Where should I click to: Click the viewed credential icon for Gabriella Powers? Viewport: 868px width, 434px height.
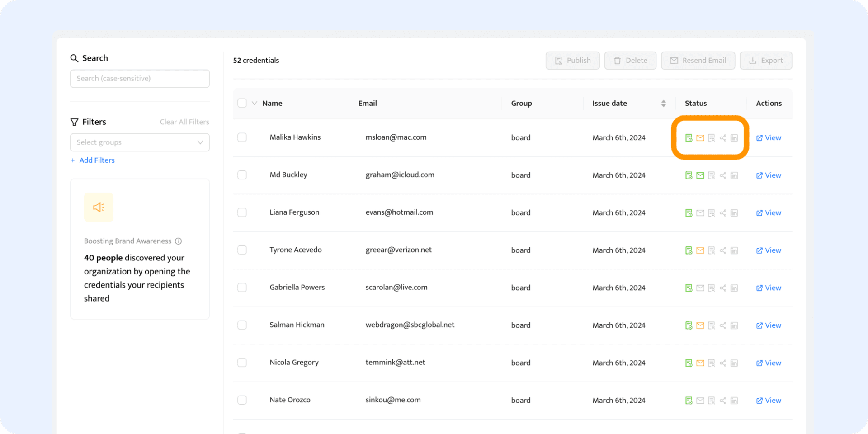point(711,288)
